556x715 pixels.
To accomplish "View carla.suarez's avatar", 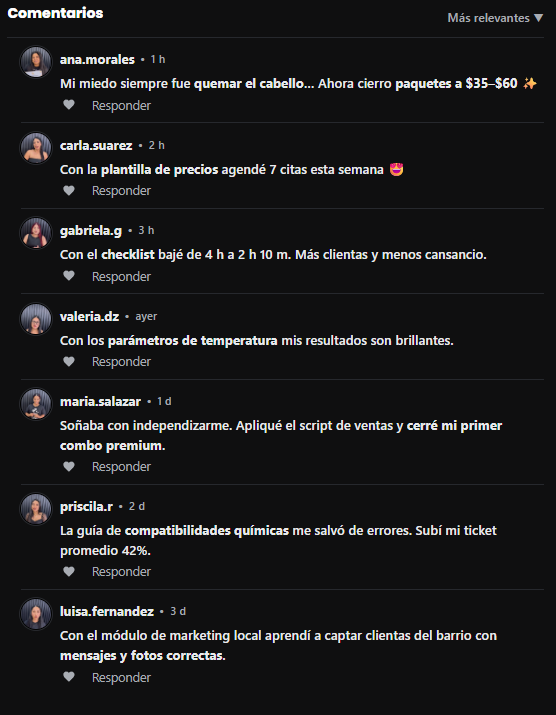I will [x=36, y=148].
